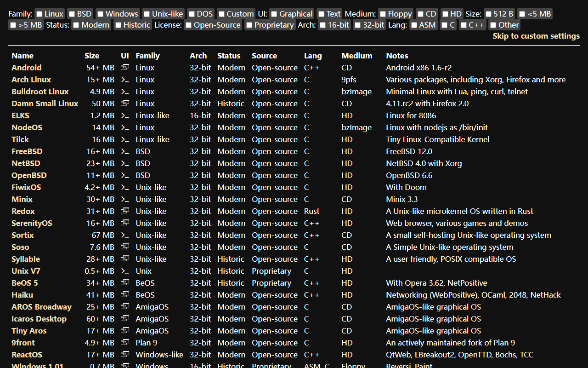Toggle the 512 B size filter
This screenshot has width=588, height=368.
[489, 14]
